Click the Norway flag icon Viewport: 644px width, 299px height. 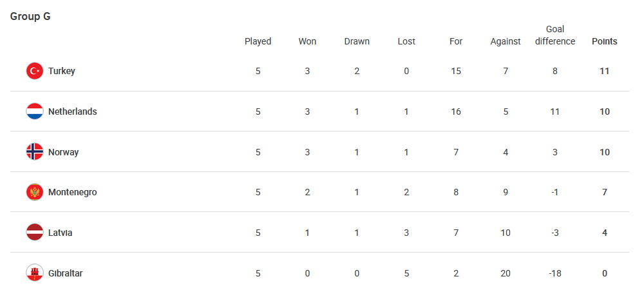35,152
